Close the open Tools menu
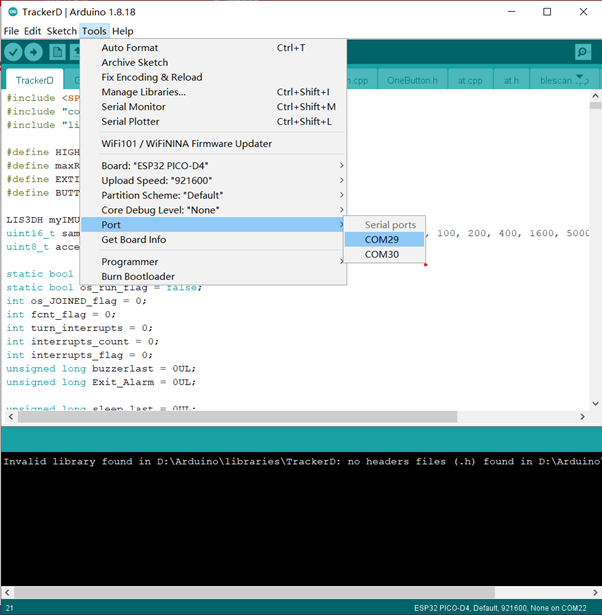The height and width of the screenshot is (615, 602). click(94, 31)
